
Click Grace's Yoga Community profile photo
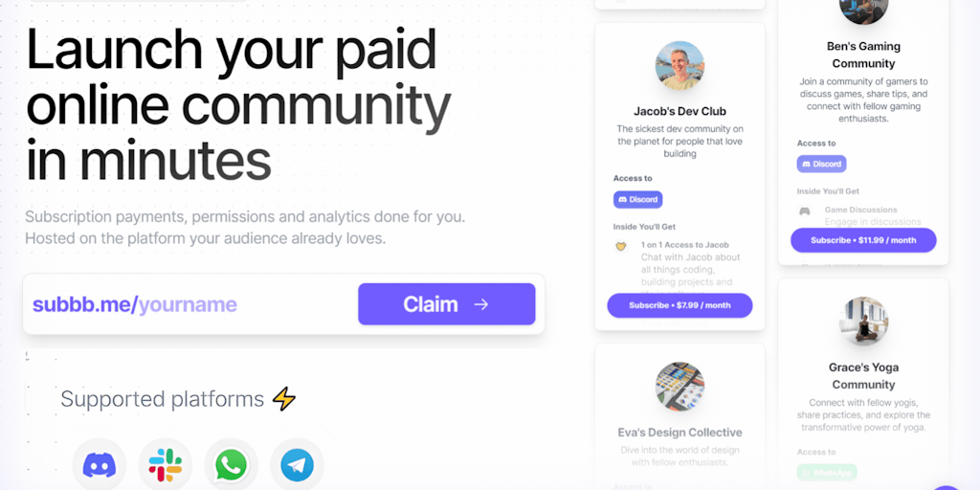(x=863, y=322)
